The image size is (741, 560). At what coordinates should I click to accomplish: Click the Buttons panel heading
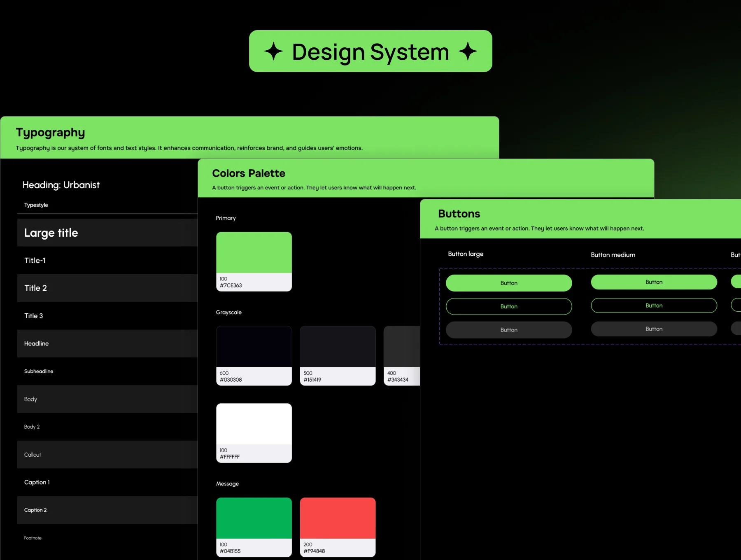pyautogui.click(x=459, y=214)
